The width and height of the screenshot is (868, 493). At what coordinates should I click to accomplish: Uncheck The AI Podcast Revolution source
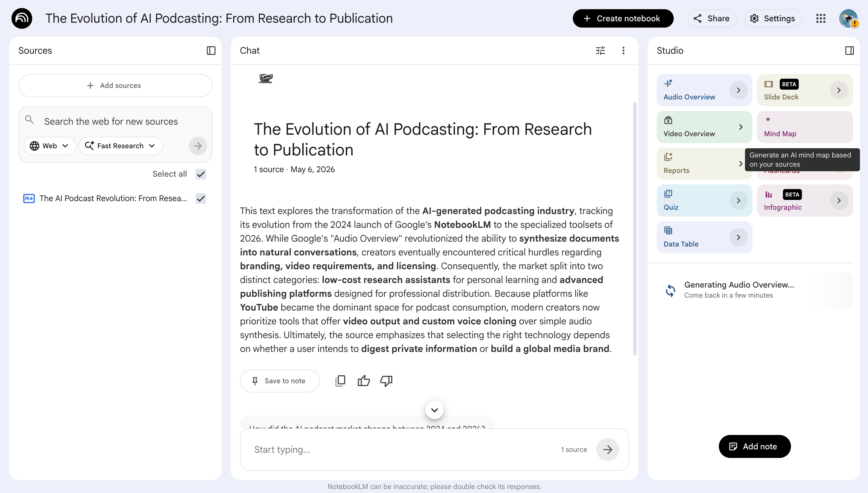click(x=201, y=199)
